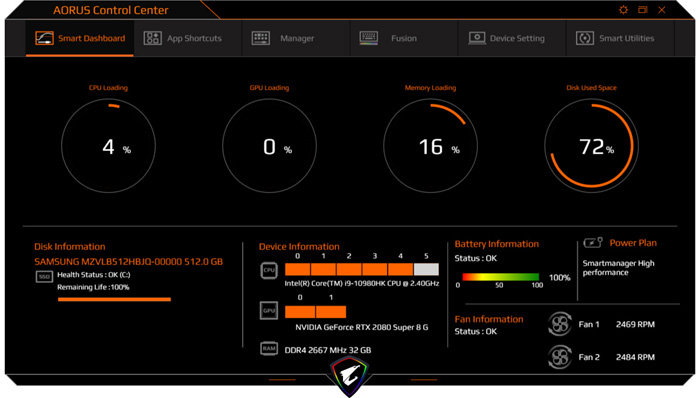Image resolution: width=700 pixels, height=398 pixels.
Task: Click the SAMSUNG MZVLB512HBJQ disk name
Action: point(129,261)
